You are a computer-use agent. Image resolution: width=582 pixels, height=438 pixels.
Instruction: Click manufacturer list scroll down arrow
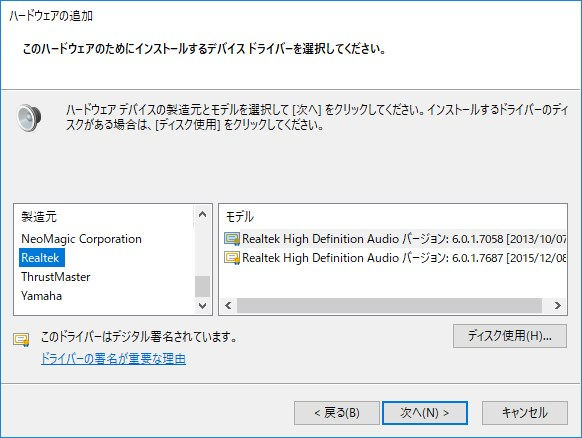click(x=202, y=305)
